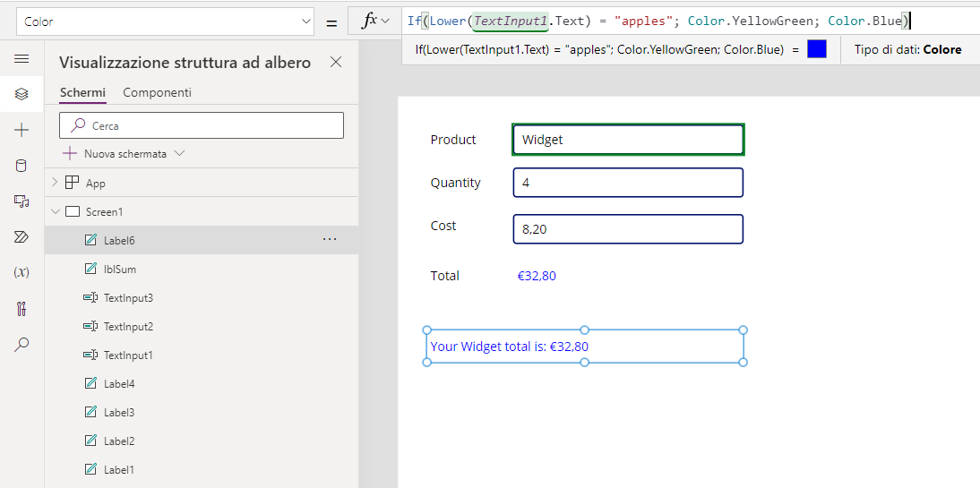Select the €32,80 total label
The height and width of the screenshot is (488, 980).
[x=537, y=276]
